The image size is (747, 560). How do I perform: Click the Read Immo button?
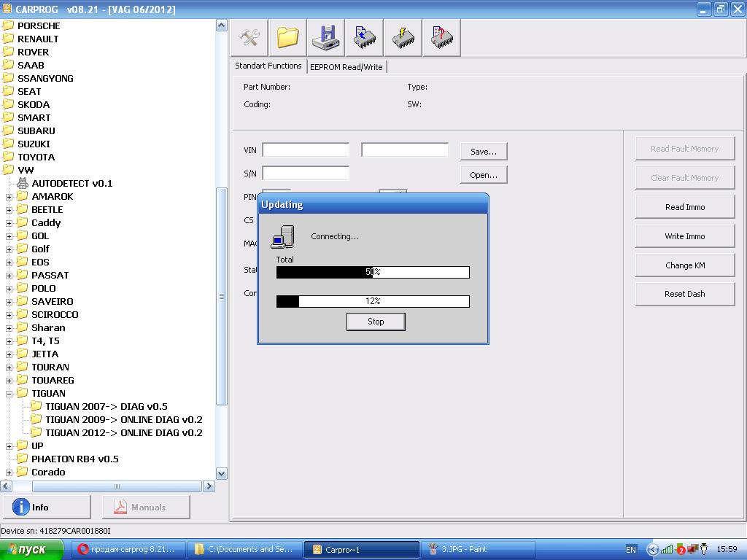coord(685,207)
